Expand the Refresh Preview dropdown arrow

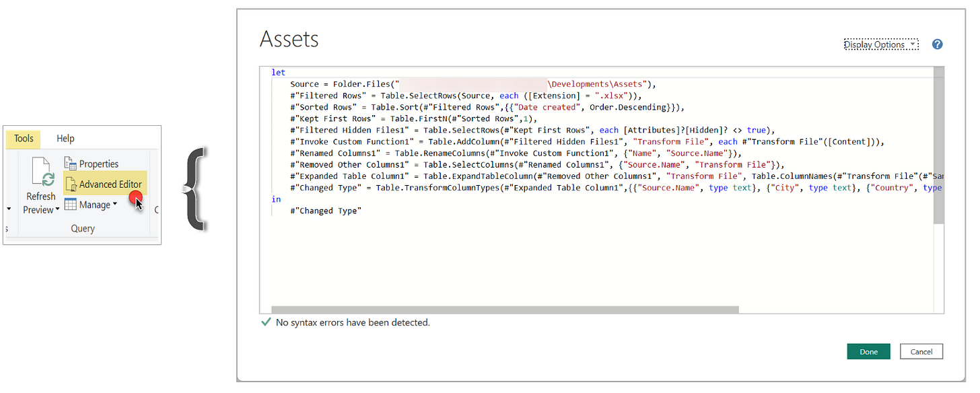pyautogui.click(x=57, y=210)
